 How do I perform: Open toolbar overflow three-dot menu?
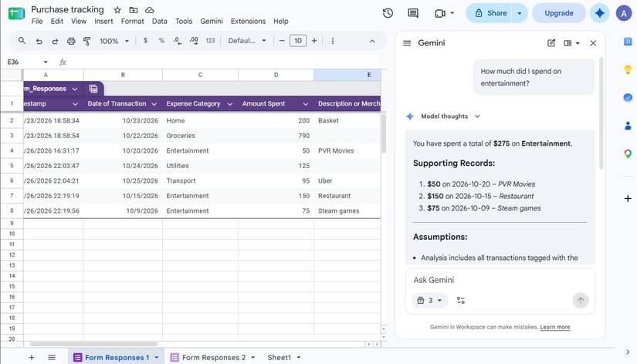(x=333, y=41)
